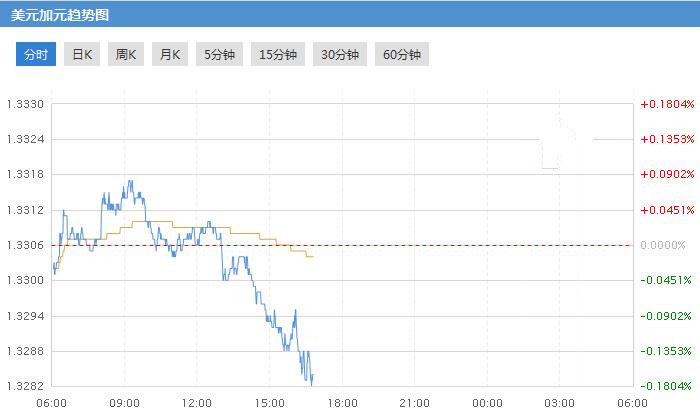Select the 15分钟 interval tab
The height and width of the screenshot is (418, 700).
click(277, 54)
